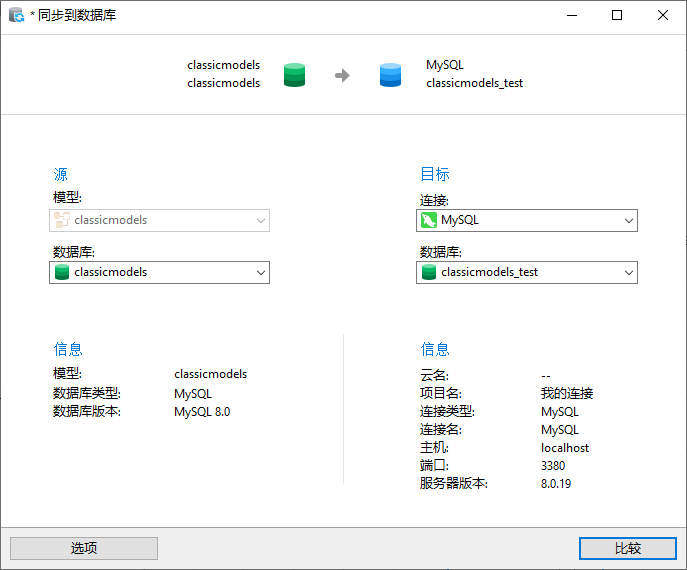Click the sync window icon in title bar

click(16, 15)
